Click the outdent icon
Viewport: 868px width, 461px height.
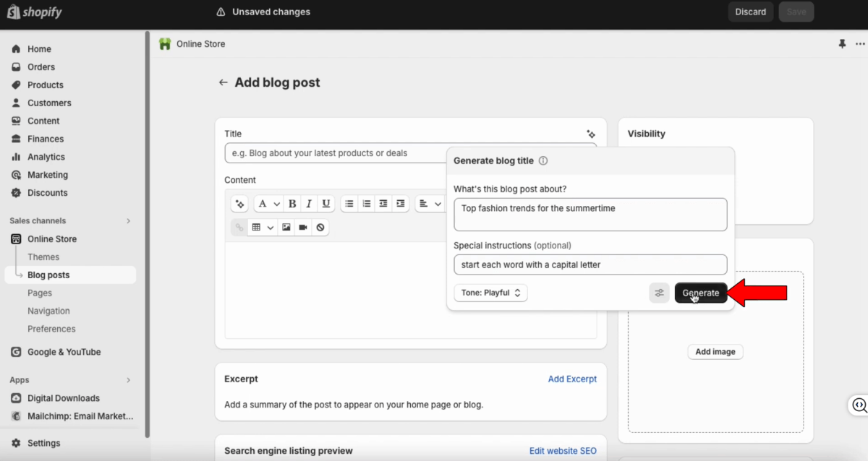[383, 204]
